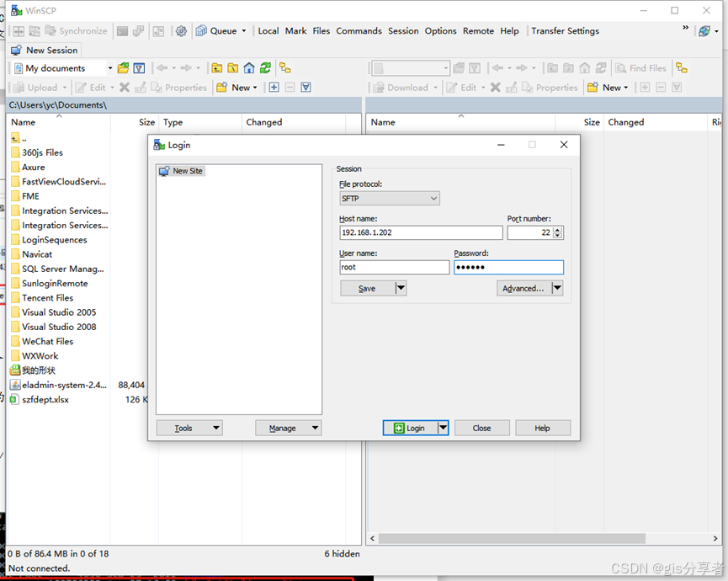This screenshot has height=581, width=728.
Task: Click the Host name input field
Action: (421, 232)
